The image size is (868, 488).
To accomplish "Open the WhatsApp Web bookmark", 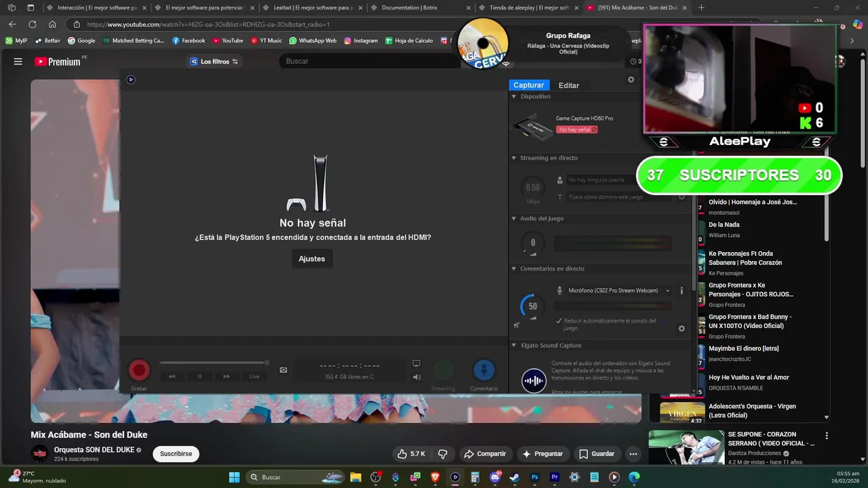I will [313, 41].
